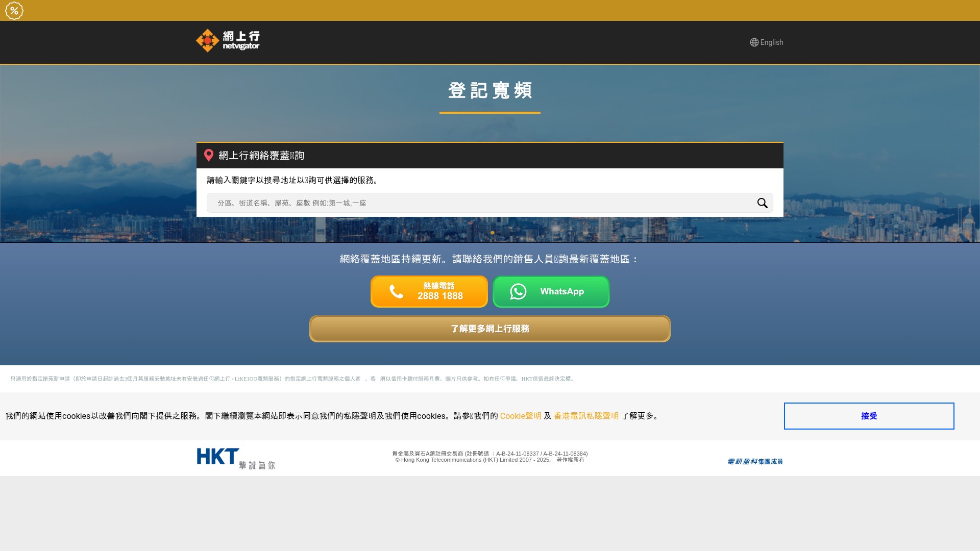Viewport: 980px width, 551px height.
Task: Open the Cookie聲明 link
Action: (x=521, y=416)
